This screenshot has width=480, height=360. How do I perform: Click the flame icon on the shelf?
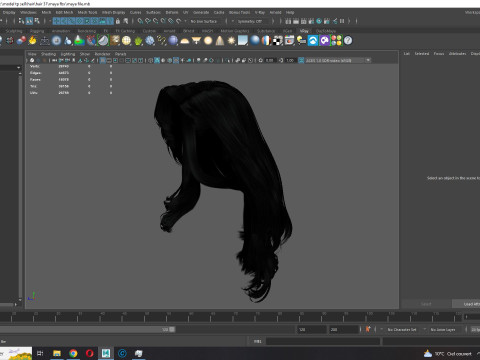[32, 41]
